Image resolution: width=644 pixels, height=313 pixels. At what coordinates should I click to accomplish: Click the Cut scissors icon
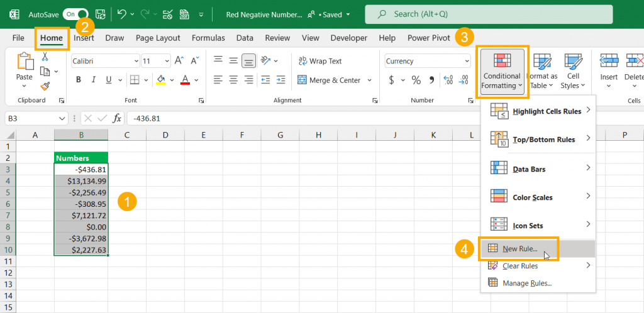tap(45, 57)
